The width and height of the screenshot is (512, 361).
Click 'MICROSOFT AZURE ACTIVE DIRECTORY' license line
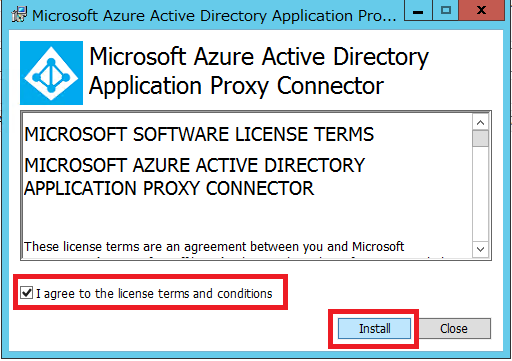coord(195,165)
